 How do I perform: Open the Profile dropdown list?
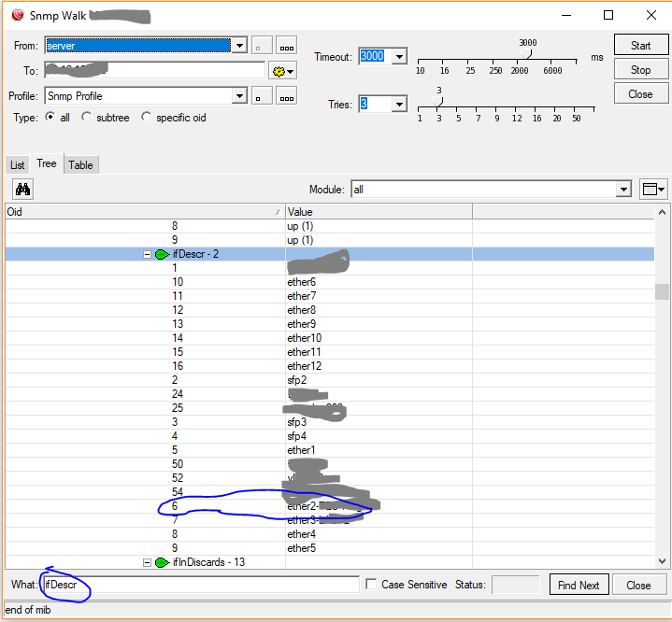239,96
